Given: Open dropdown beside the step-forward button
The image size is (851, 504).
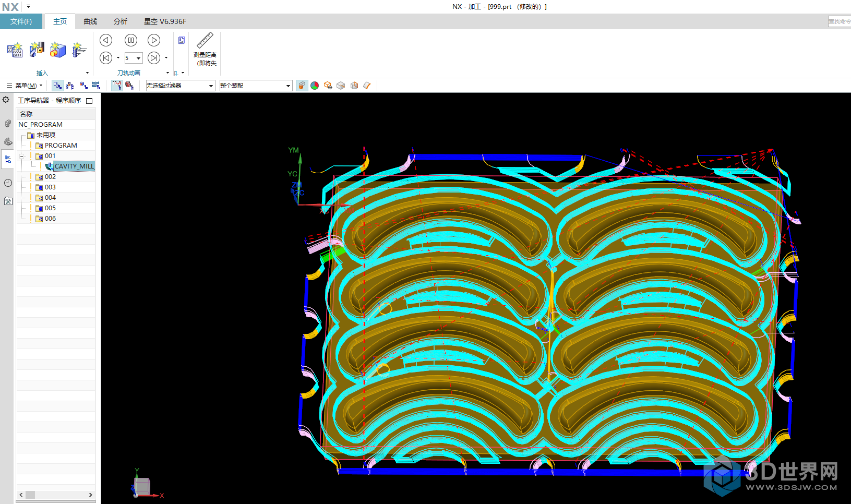Looking at the screenshot, I should (166, 58).
